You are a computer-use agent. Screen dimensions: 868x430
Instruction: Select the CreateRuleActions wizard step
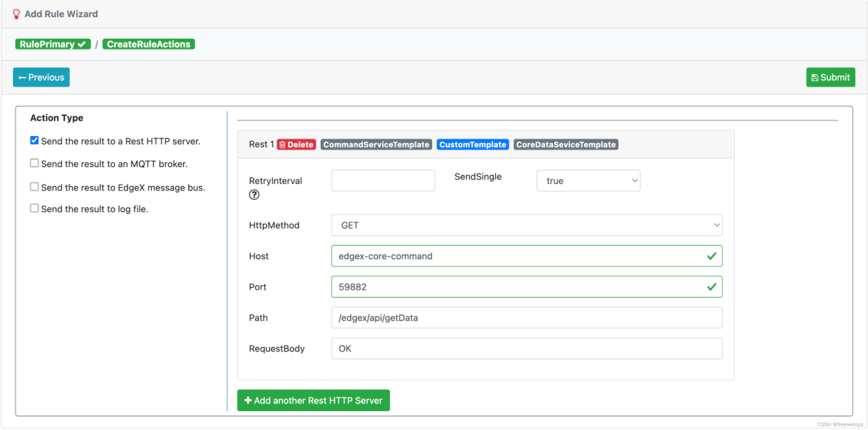148,44
